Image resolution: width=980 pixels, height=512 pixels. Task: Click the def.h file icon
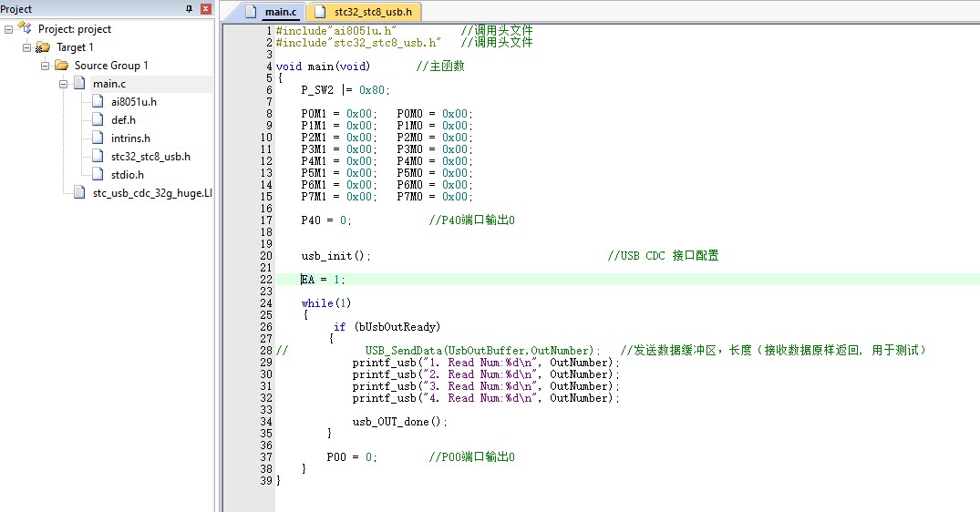click(98, 119)
